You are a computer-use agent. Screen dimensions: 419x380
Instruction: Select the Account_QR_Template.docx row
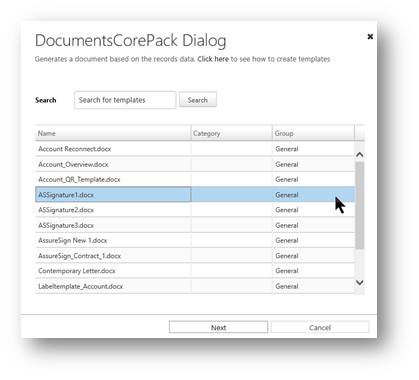point(195,179)
